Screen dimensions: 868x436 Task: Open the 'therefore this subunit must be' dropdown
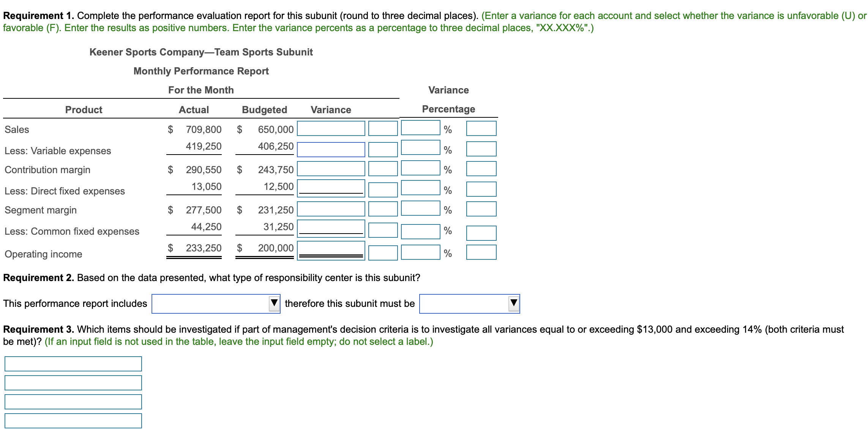[x=469, y=304]
